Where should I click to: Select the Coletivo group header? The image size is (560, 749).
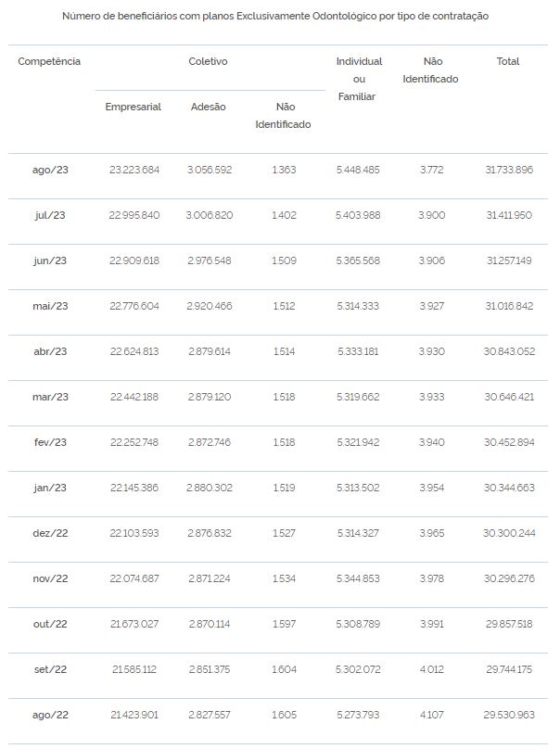click(x=208, y=61)
